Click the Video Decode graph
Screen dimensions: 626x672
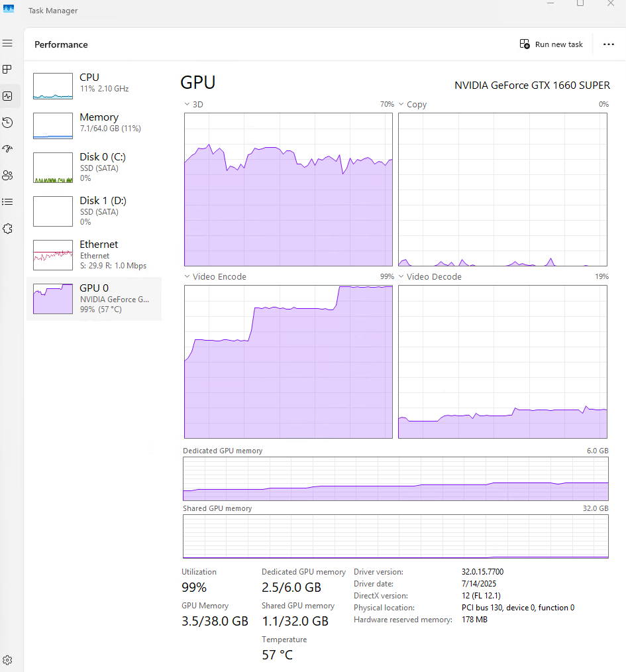503,362
